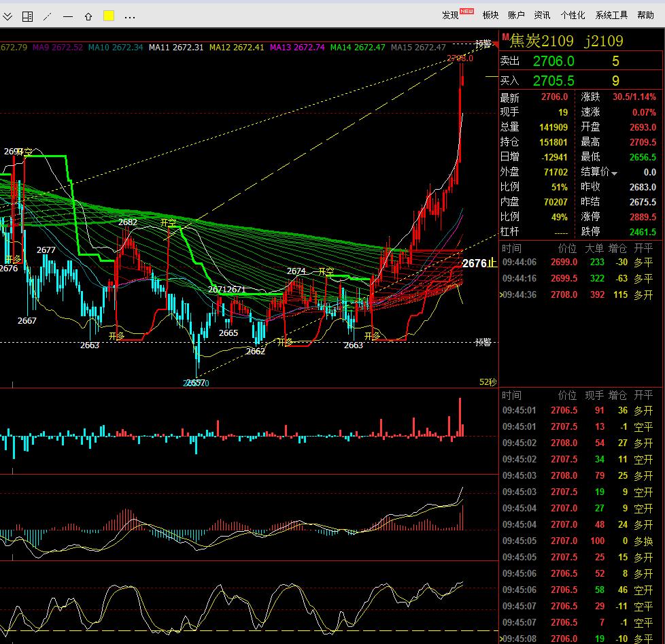
Task: Click the 买入 price 2705.5
Action: [553, 81]
